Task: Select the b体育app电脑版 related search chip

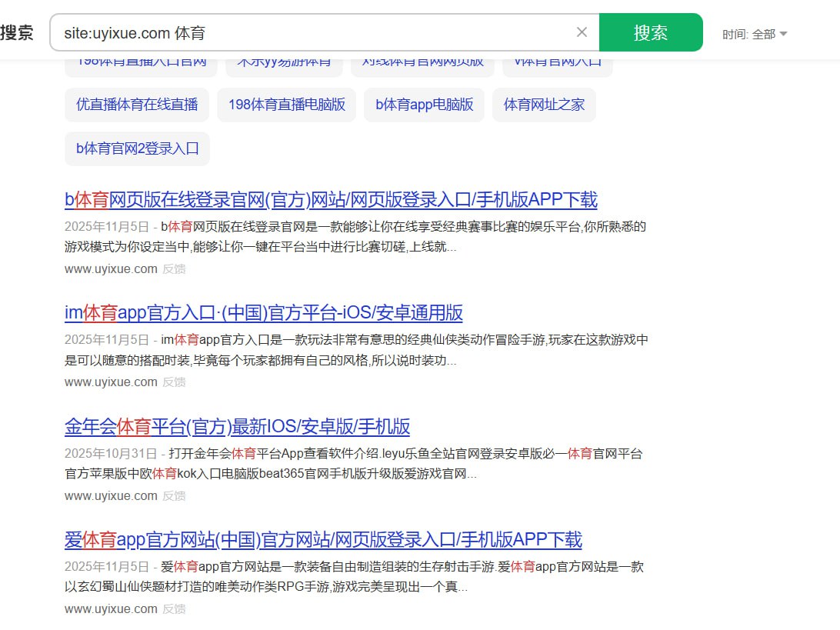Action: coord(424,105)
